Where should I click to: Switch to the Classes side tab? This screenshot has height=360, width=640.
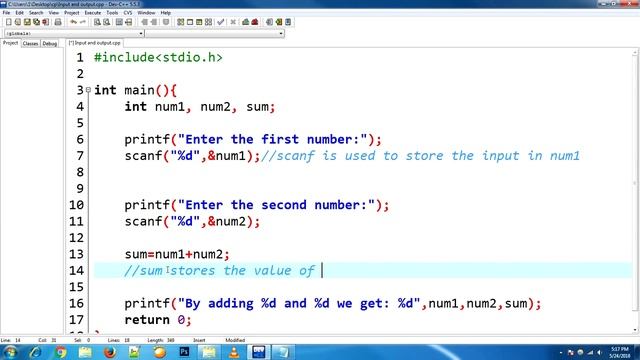click(x=30, y=43)
